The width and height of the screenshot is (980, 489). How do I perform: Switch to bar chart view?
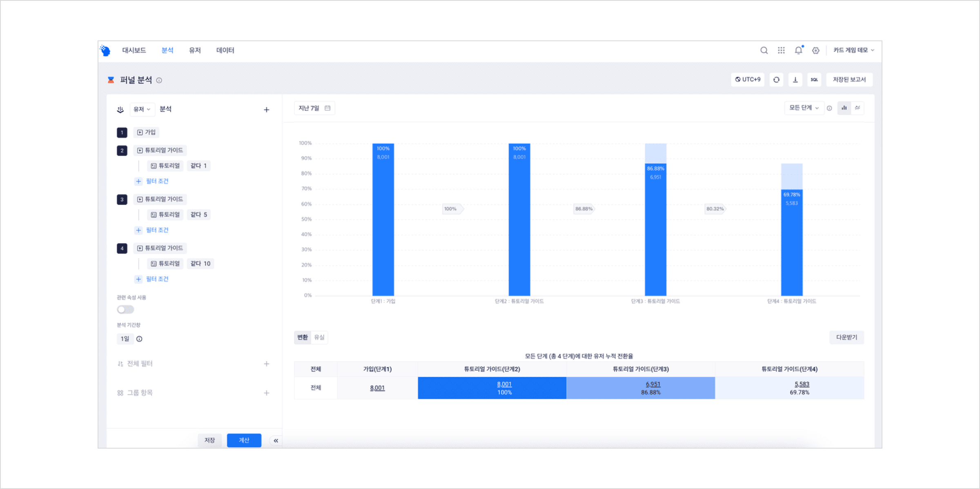click(844, 108)
